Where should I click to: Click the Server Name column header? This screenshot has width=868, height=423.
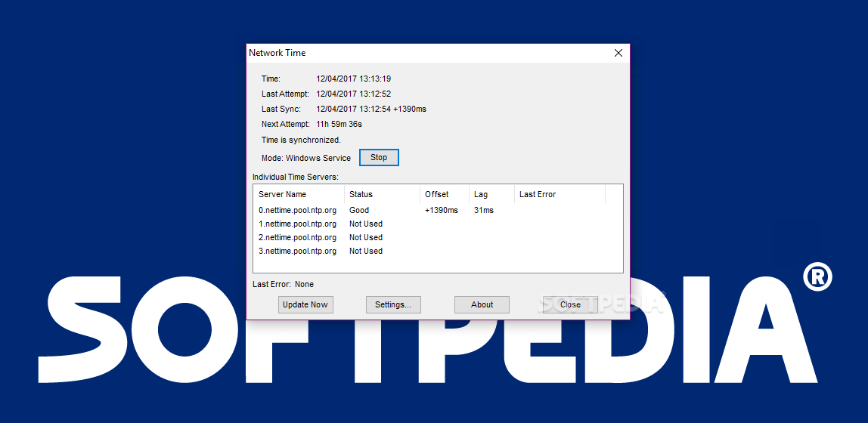tap(299, 195)
